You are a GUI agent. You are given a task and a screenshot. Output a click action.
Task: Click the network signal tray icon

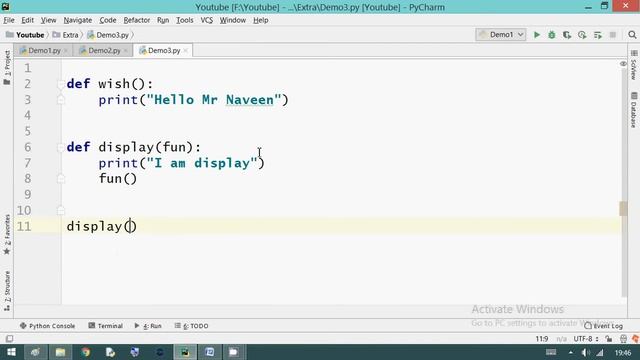pos(600,352)
